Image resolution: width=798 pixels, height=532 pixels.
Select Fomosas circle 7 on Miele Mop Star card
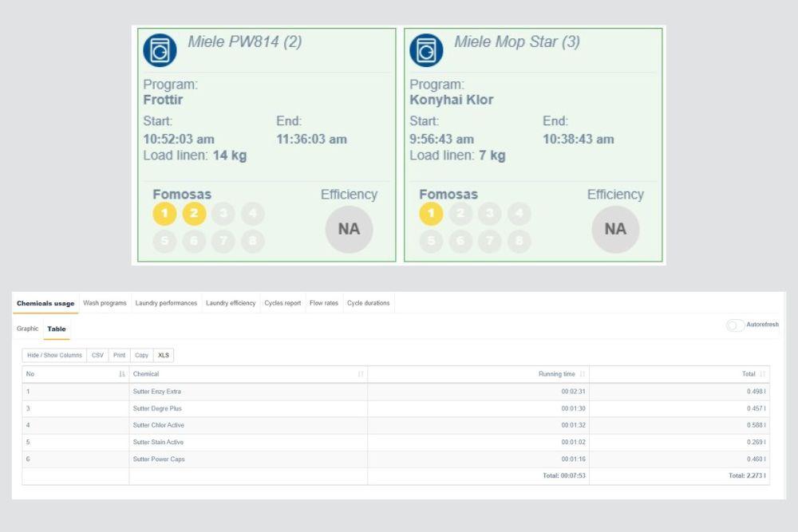pos(490,241)
